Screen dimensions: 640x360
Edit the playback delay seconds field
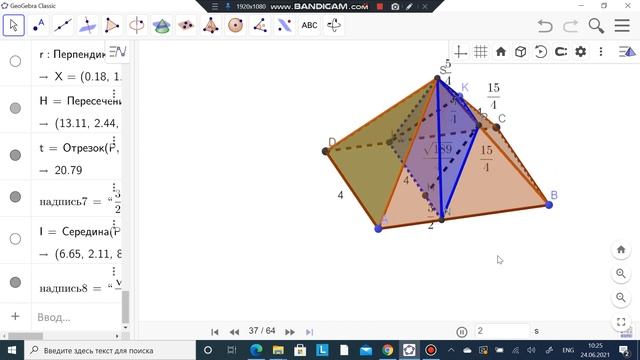502,331
